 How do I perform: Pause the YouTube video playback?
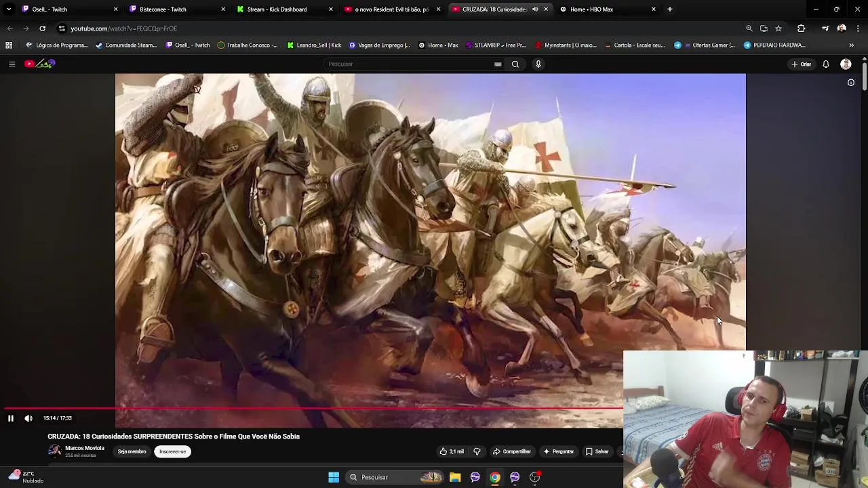point(10,418)
